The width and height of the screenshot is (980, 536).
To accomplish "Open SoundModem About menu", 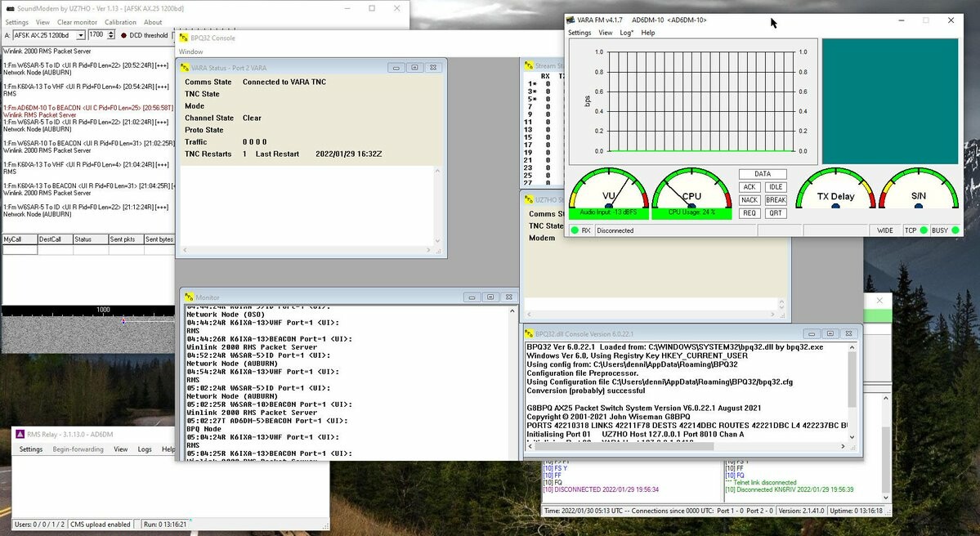I will point(153,23).
